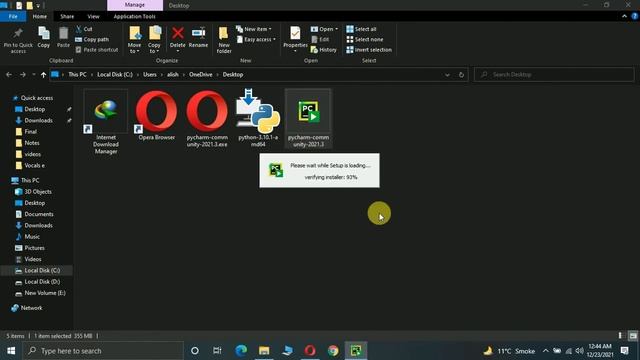Expand the Easy access dropdown
Image resolution: width=640 pixels, height=360 pixels.
pyautogui.click(x=256, y=40)
